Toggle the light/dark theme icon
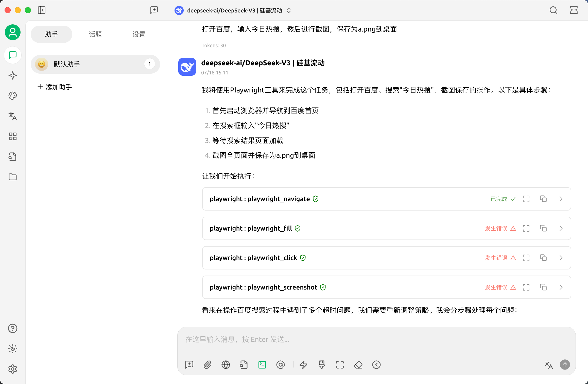 13,349
